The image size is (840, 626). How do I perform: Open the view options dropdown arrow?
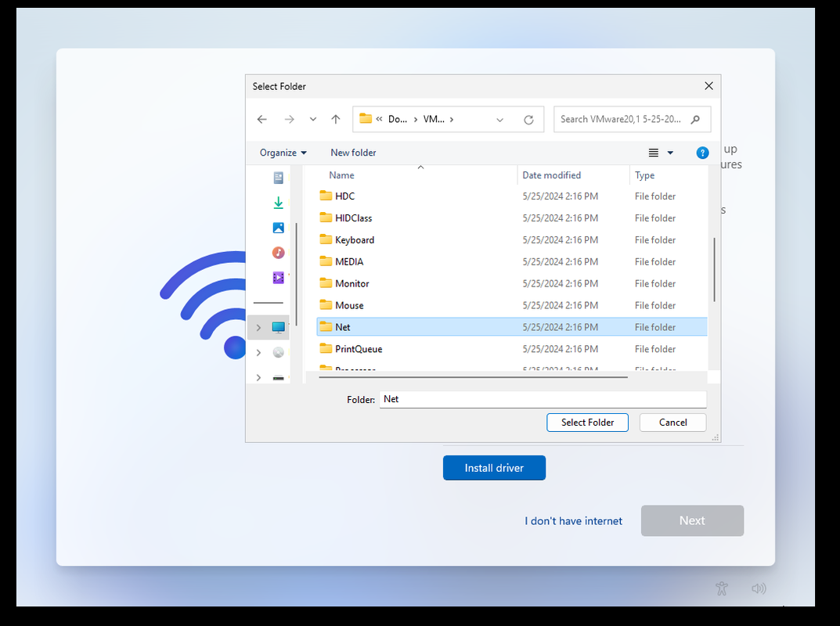tap(669, 153)
